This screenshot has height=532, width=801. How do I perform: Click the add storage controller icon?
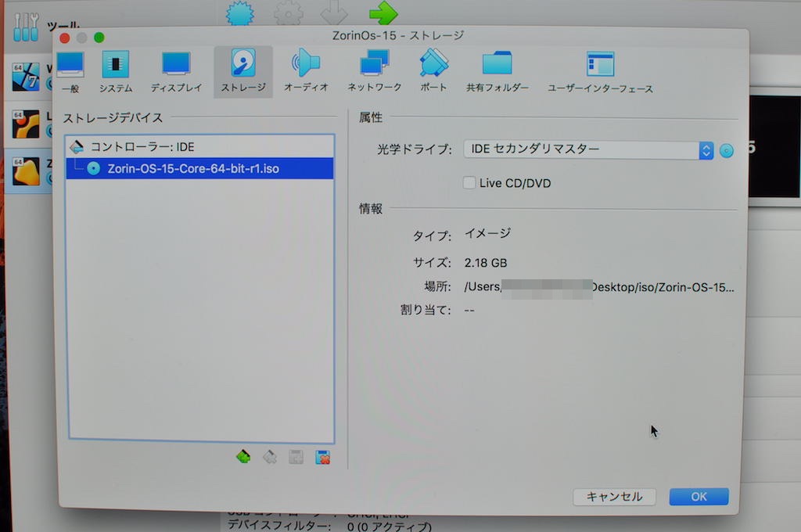(243, 456)
